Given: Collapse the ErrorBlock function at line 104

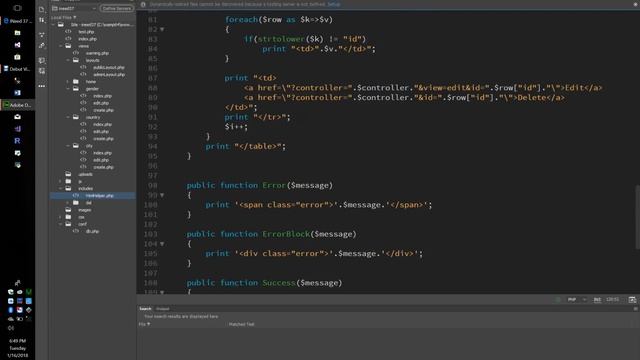Looking at the screenshot, I should [x=162, y=244].
